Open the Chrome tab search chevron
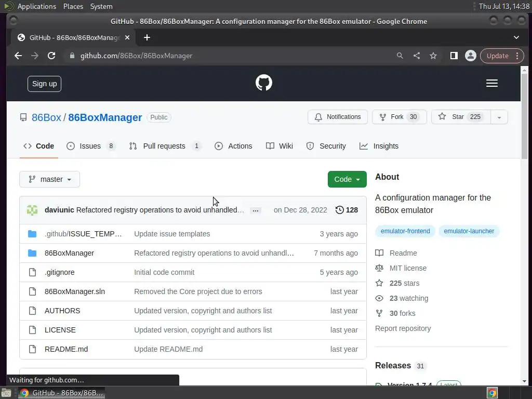This screenshot has height=399, width=532. tap(516, 37)
